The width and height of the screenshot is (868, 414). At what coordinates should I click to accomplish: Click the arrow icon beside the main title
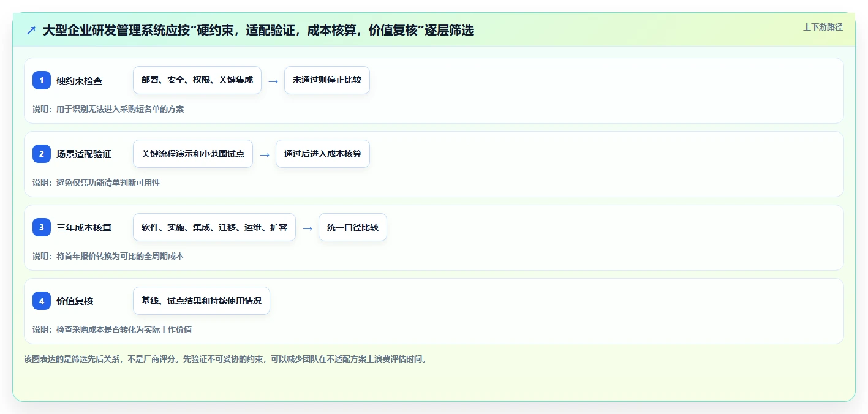point(31,30)
